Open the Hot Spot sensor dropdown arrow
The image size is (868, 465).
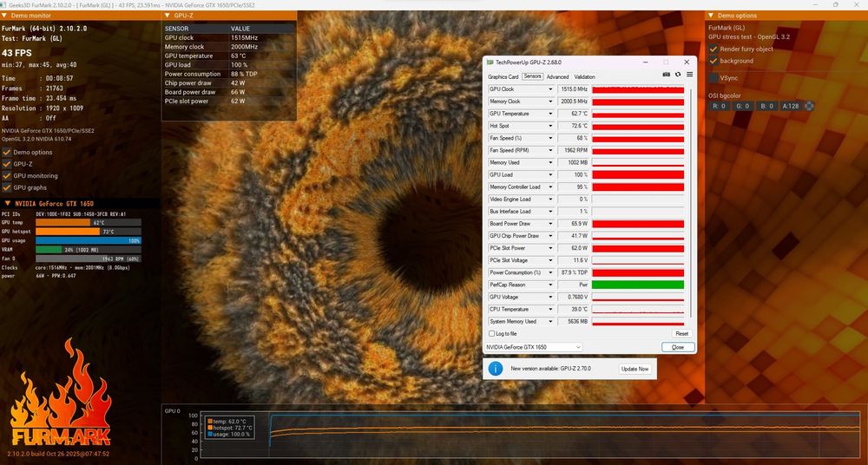click(550, 126)
